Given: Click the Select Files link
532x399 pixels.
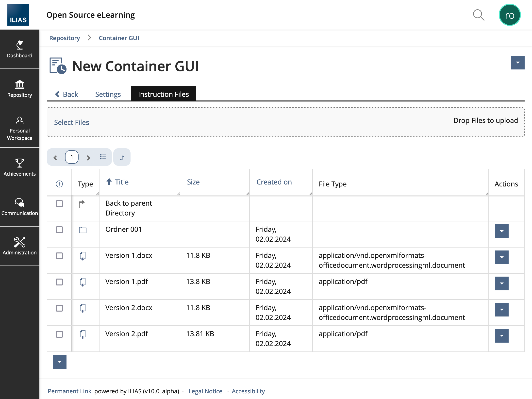Looking at the screenshot, I should (x=72, y=122).
